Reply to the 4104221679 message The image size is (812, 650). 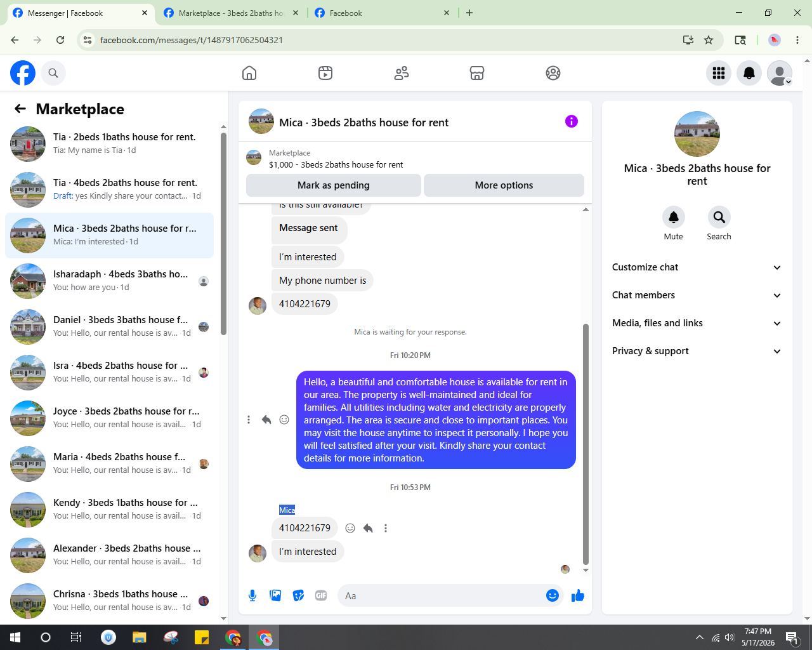point(368,528)
